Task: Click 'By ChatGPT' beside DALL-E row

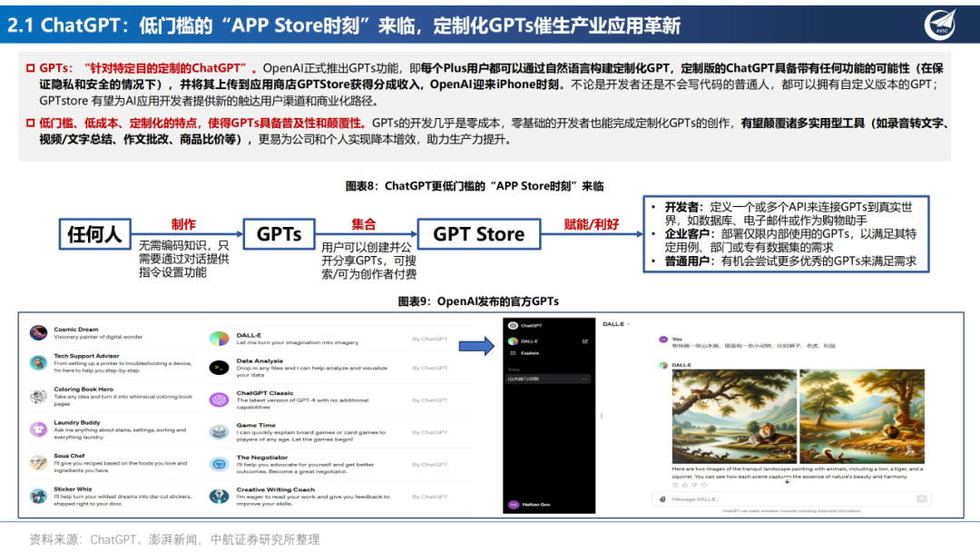Action: (x=430, y=339)
